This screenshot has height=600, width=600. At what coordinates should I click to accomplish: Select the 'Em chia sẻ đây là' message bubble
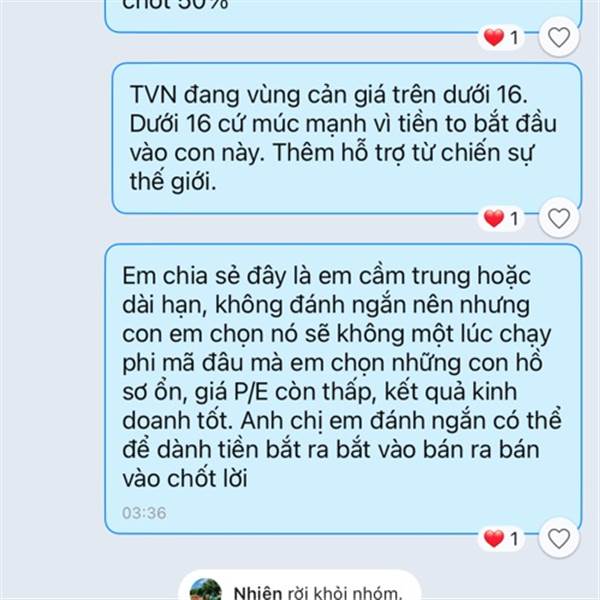[x=343, y=388]
